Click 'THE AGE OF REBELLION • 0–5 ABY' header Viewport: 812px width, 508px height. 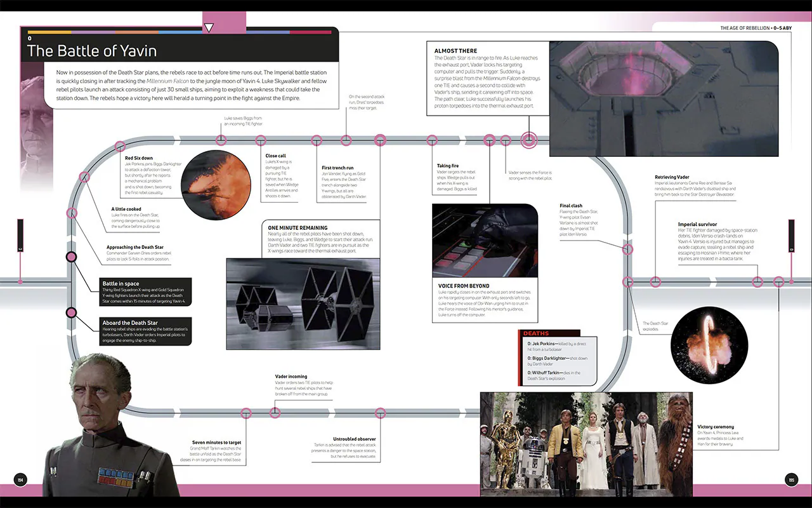click(756, 29)
